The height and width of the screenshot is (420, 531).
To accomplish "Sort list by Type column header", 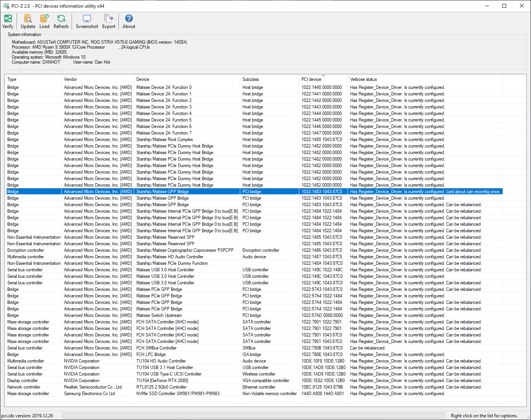I will [33, 79].
